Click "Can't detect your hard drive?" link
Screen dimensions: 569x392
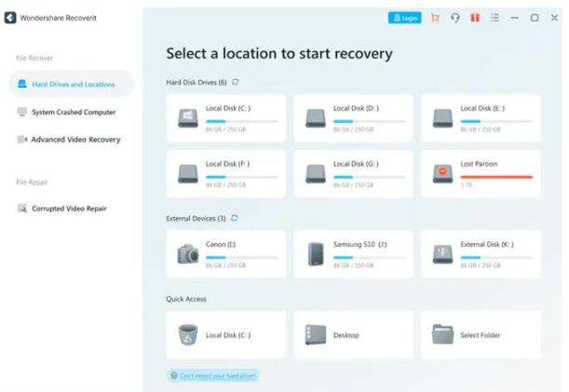(x=213, y=375)
